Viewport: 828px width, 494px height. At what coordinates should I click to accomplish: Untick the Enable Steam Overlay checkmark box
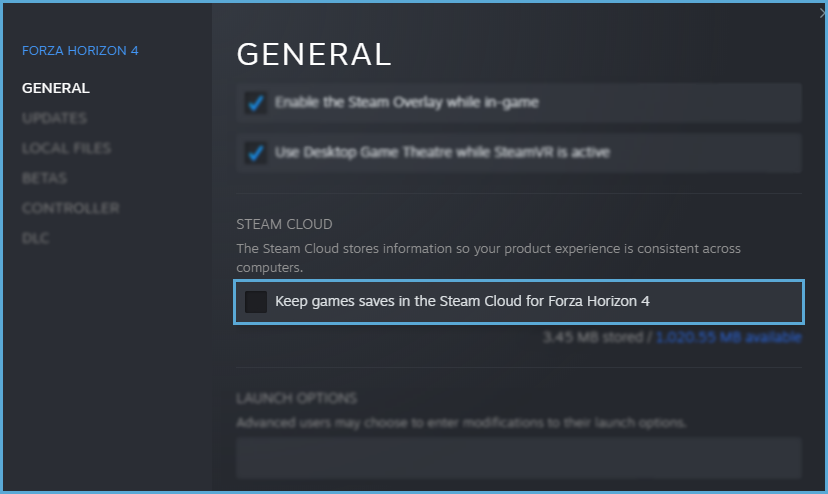coord(257,103)
